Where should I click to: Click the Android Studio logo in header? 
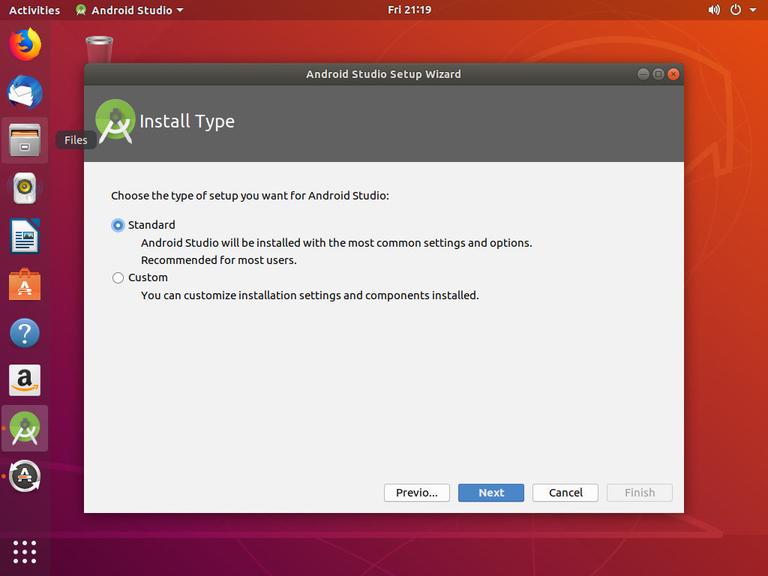point(115,120)
